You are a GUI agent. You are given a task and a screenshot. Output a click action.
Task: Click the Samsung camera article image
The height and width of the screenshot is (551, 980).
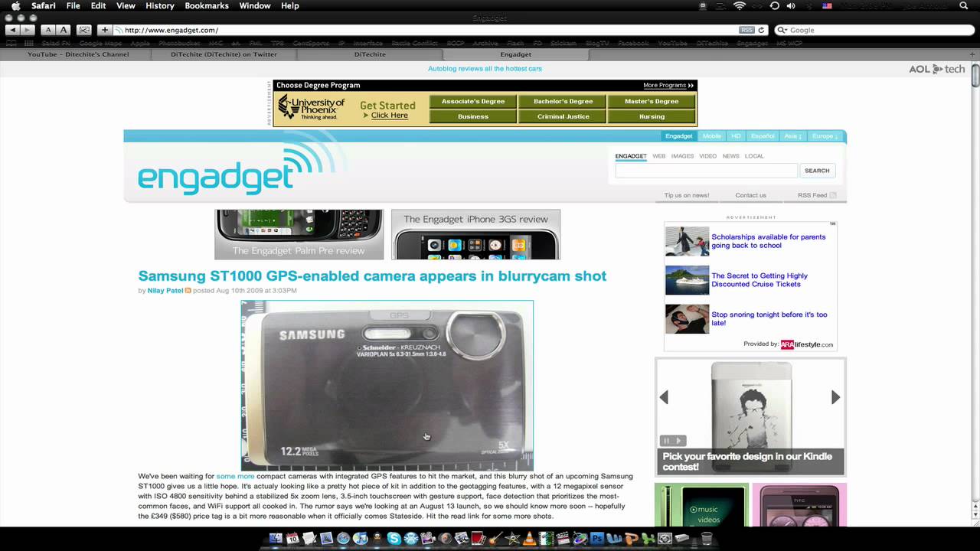tap(387, 386)
